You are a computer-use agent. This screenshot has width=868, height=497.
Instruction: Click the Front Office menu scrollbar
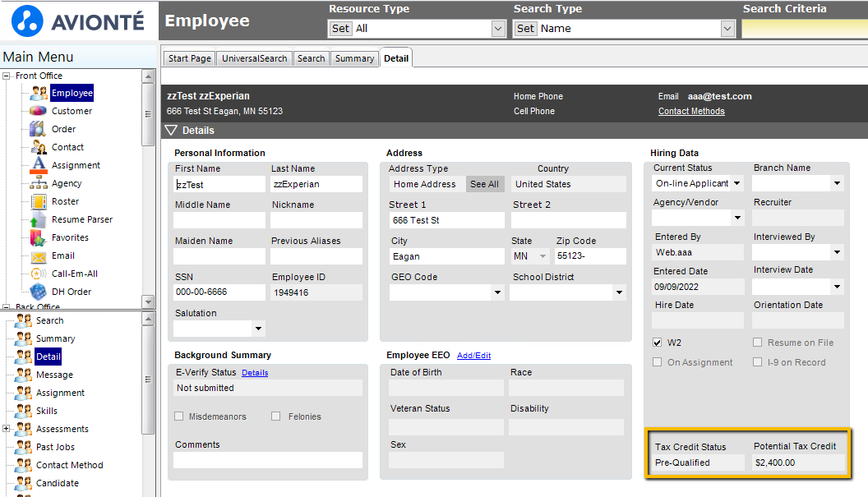(x=148, y=188)
